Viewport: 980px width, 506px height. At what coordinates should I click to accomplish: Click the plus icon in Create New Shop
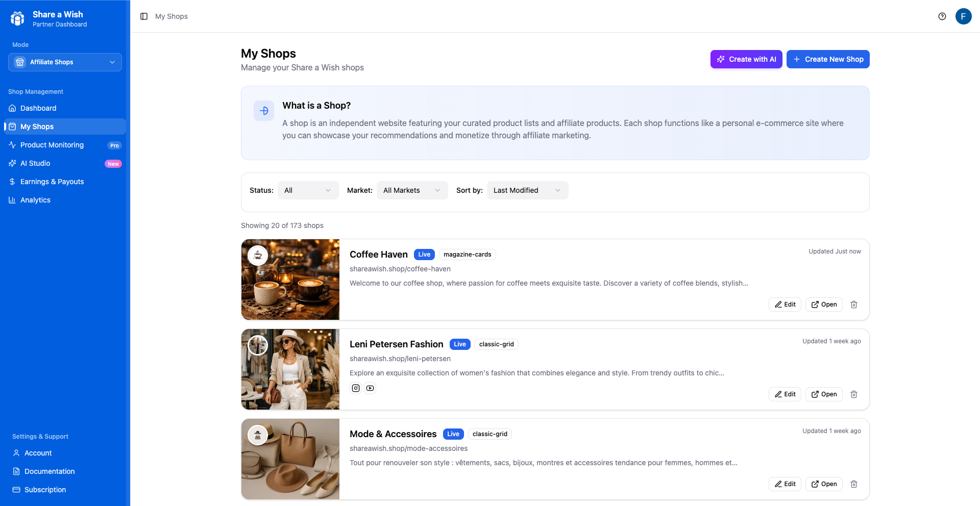tap(797, 59)
